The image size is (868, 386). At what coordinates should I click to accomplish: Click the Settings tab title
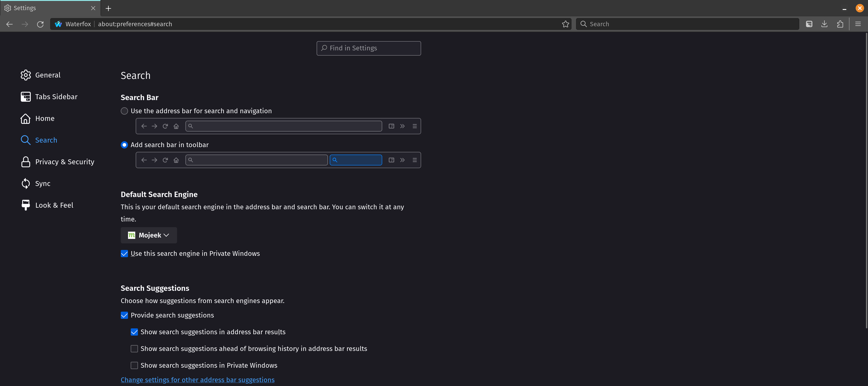coord(25,8)
